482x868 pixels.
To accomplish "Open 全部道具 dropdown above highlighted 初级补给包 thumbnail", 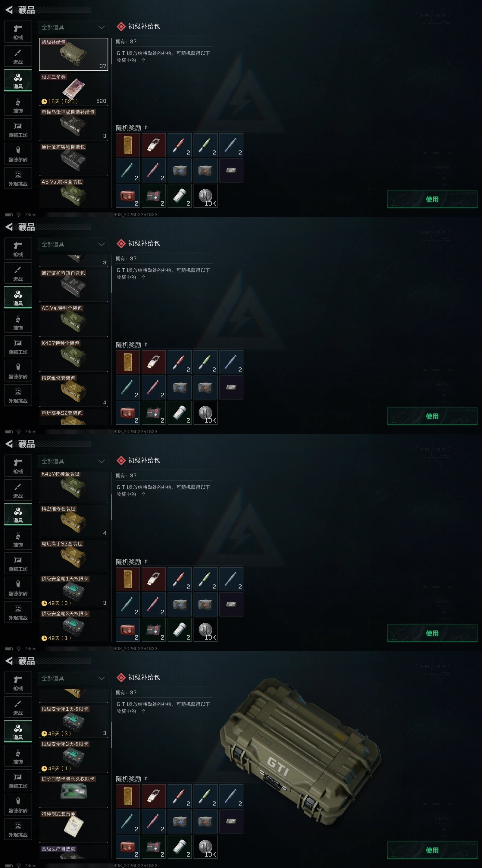I will coord(74,27).
